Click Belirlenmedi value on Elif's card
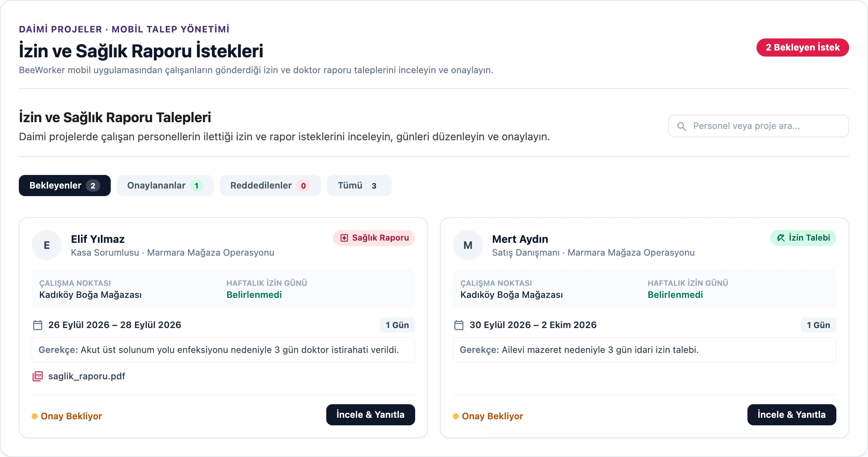Screen dimensions: 868x457 [254, 295]
